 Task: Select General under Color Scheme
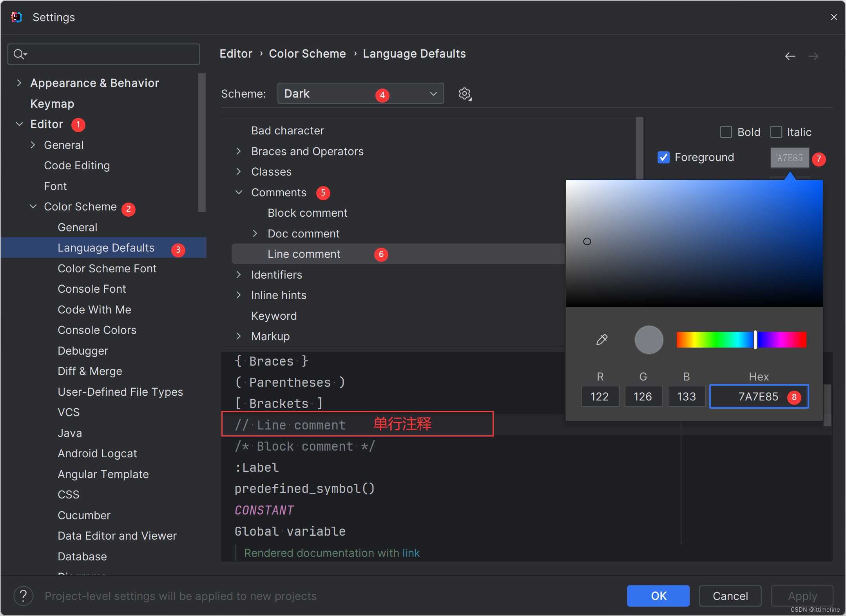[77, 227]
